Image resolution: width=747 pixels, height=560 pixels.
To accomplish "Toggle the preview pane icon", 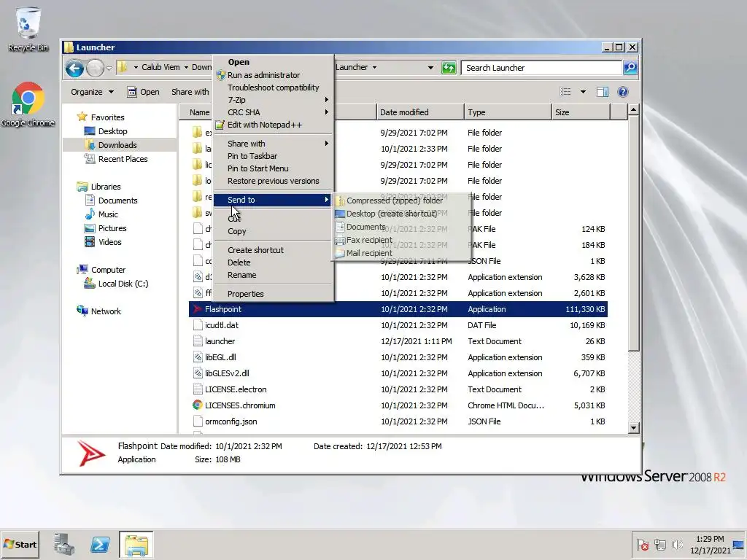I will tap(602, 92).
